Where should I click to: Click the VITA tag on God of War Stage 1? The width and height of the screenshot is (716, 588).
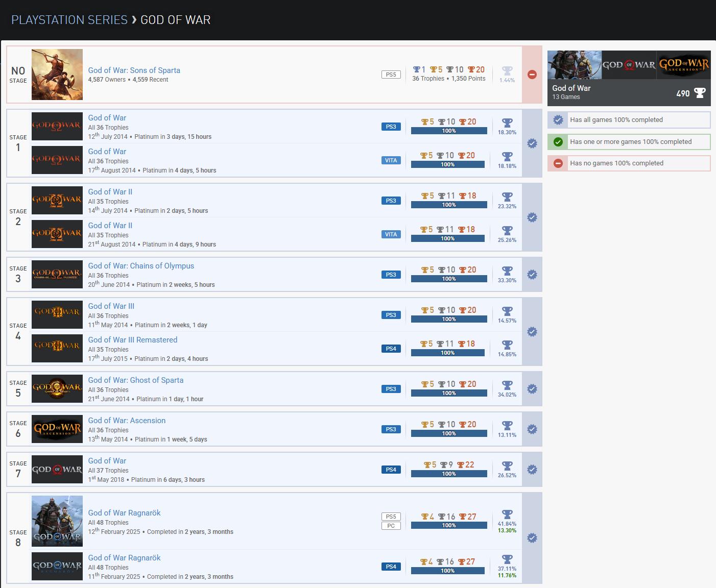point(391,160)
